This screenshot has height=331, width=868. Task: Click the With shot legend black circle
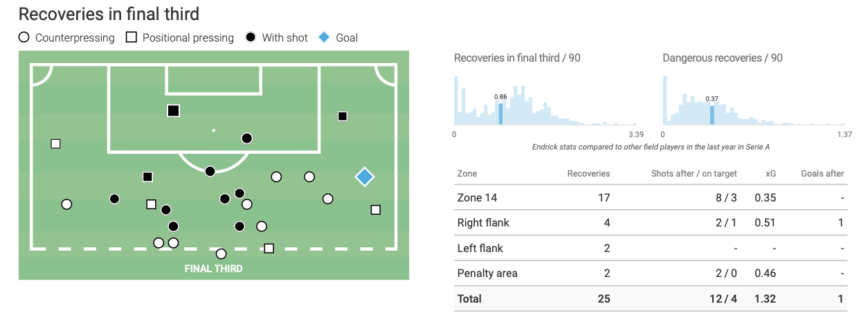point(251,37)
